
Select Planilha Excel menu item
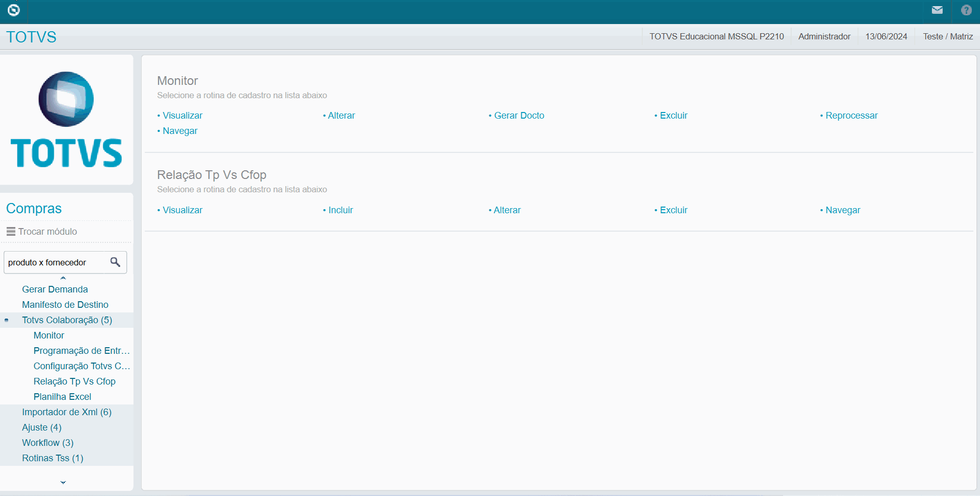click(62, 397)
